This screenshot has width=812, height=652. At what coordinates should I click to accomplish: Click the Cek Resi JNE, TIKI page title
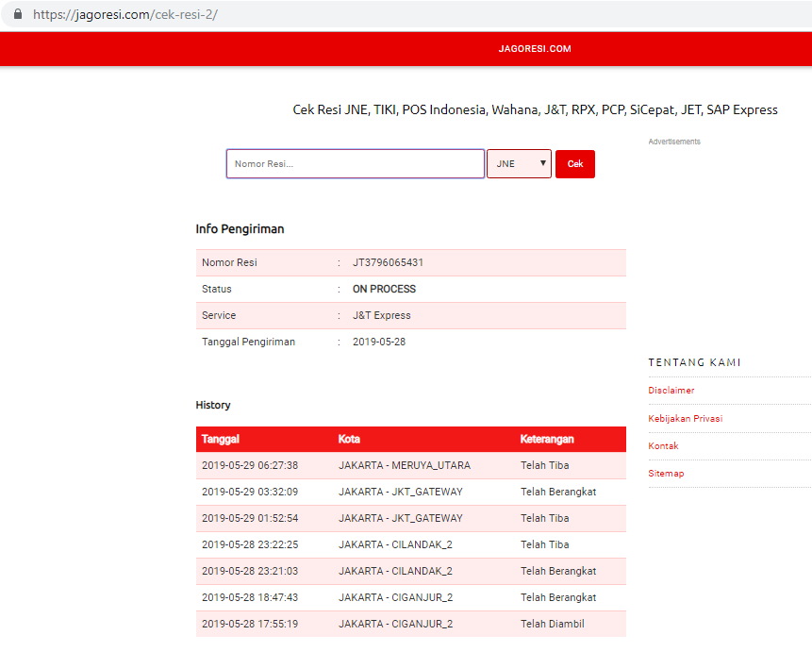point(535,109)
